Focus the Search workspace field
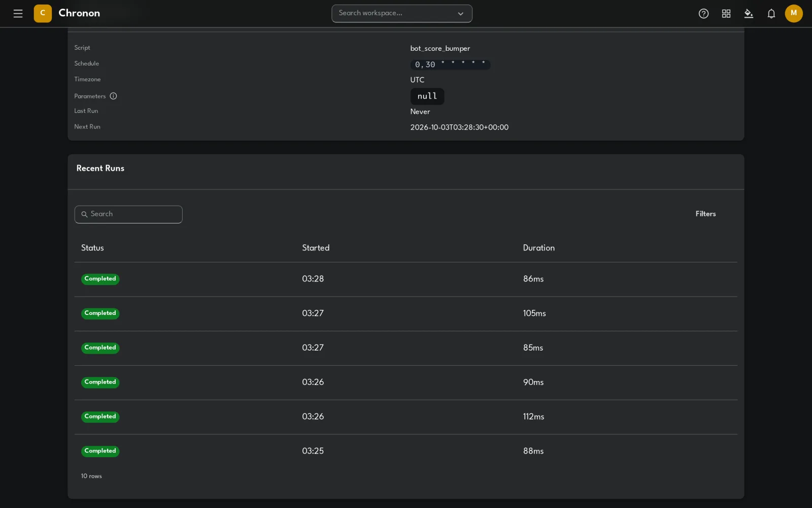Screen dimensions: 812x508 click(x=402, y=14)
